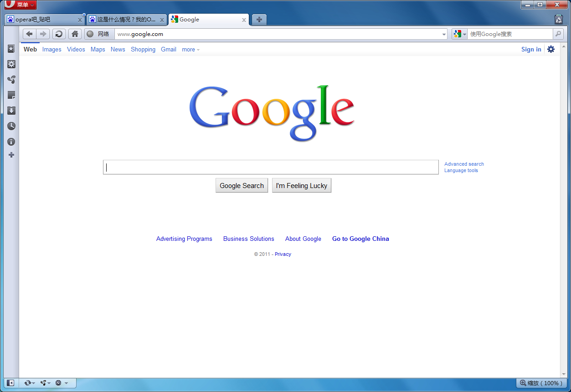The image size is (571, 392).
Task: Open Language tools link
Action: (x=461, y=170)
